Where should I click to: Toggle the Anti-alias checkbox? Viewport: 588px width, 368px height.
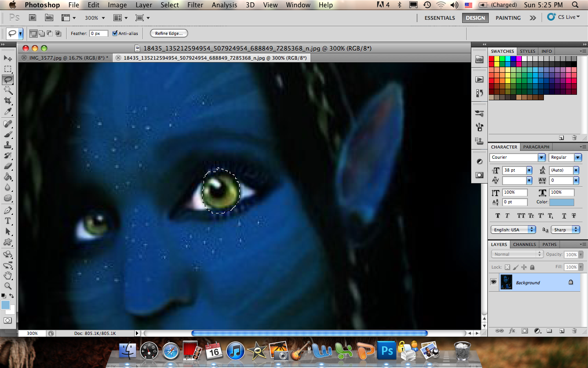tap(115, 33)
